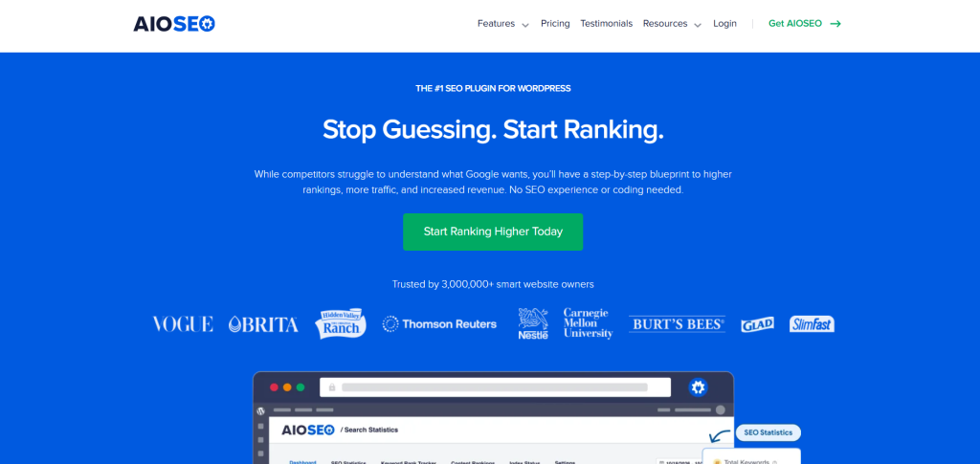Click "THE #1 SEO PLUGIN FOR WORDPRESS" text
Image resolution: width=980 pixels, height=464 pixels.
[493, 89]
